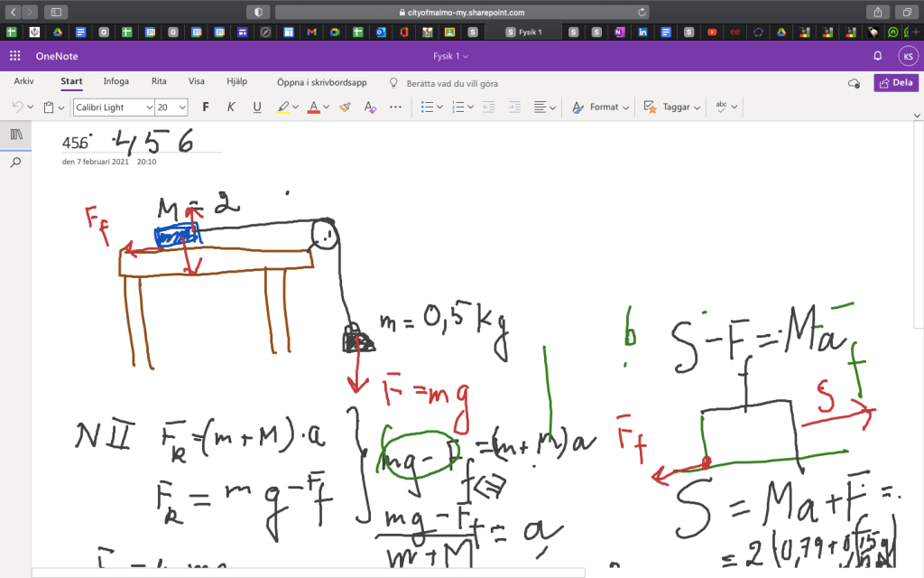This screenshot has width=924, height=578.
Task: Open the Calibri Light font dropdown
Action: pyautogui.click(x=114, y=107)
